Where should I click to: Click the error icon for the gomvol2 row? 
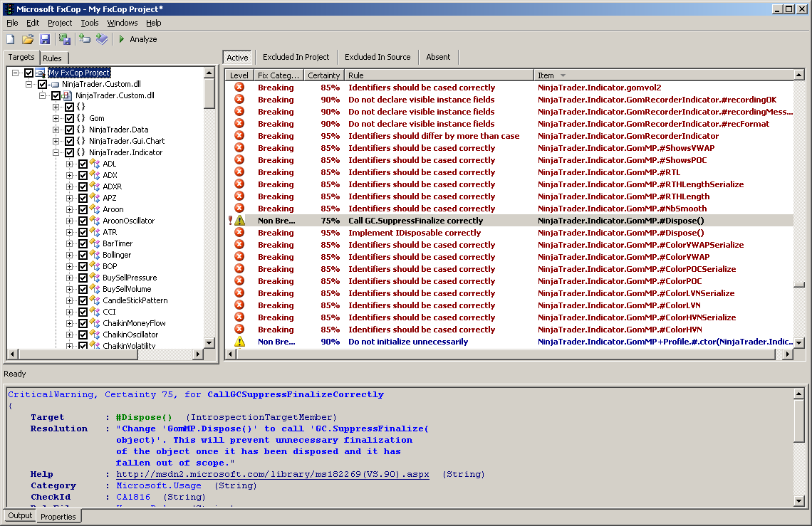pyautogui.click(x=239, y=88)
